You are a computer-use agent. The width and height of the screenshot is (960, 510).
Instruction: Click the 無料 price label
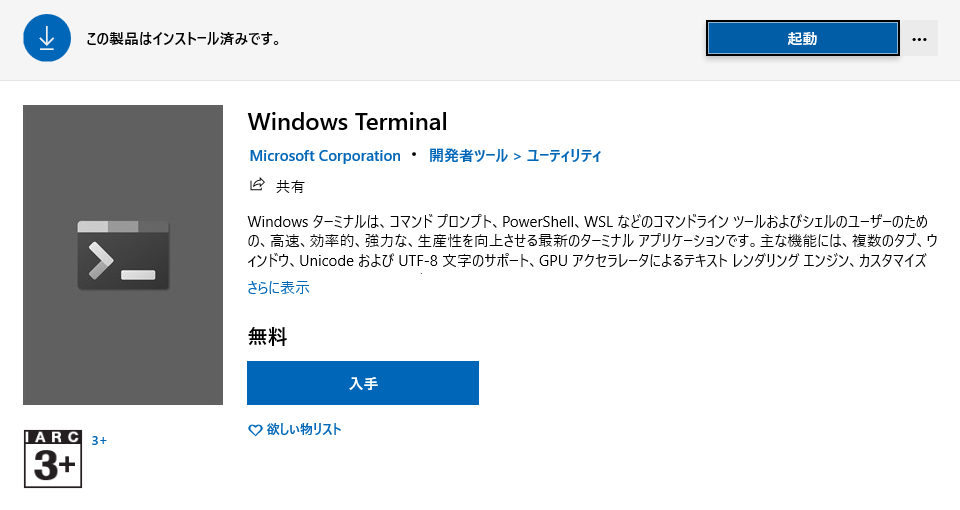click(267, 337)
